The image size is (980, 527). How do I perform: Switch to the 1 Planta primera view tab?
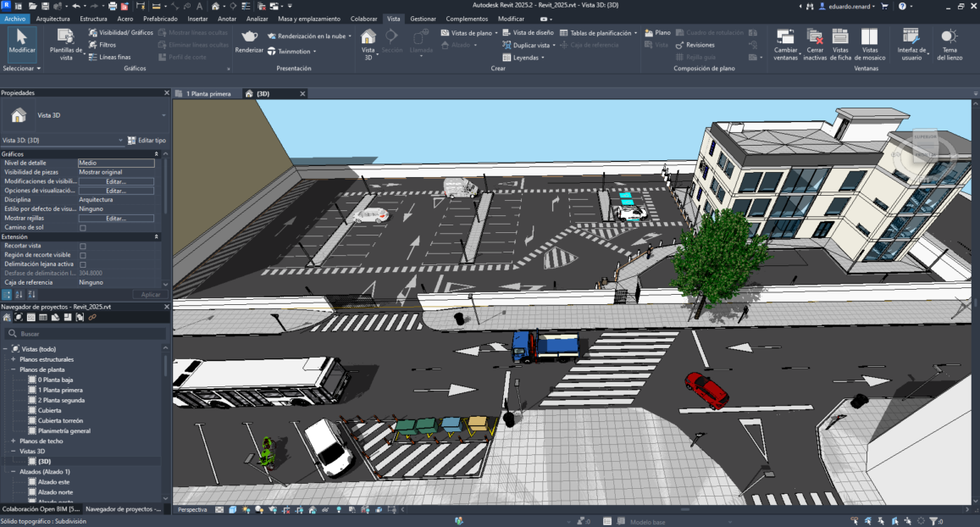208,94
